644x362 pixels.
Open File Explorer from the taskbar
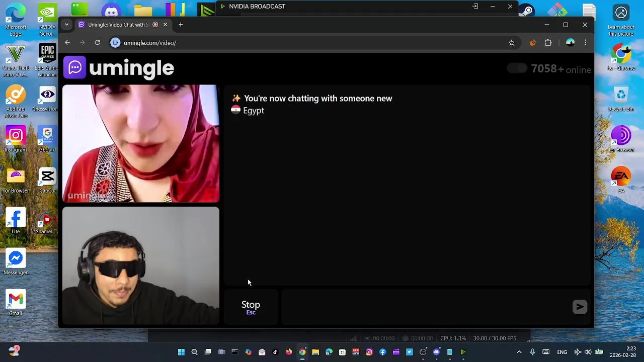click(x=315, y=352)
